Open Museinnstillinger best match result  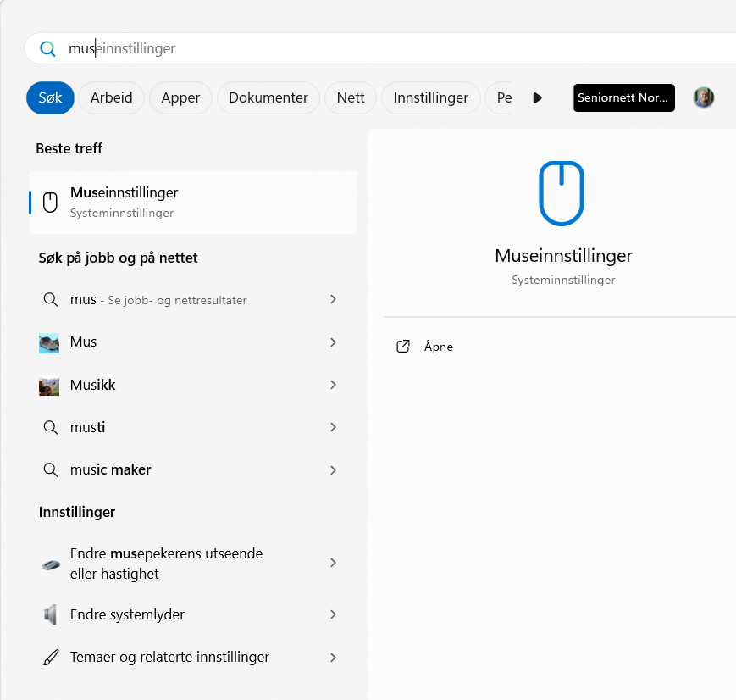[x=193, y=203]
